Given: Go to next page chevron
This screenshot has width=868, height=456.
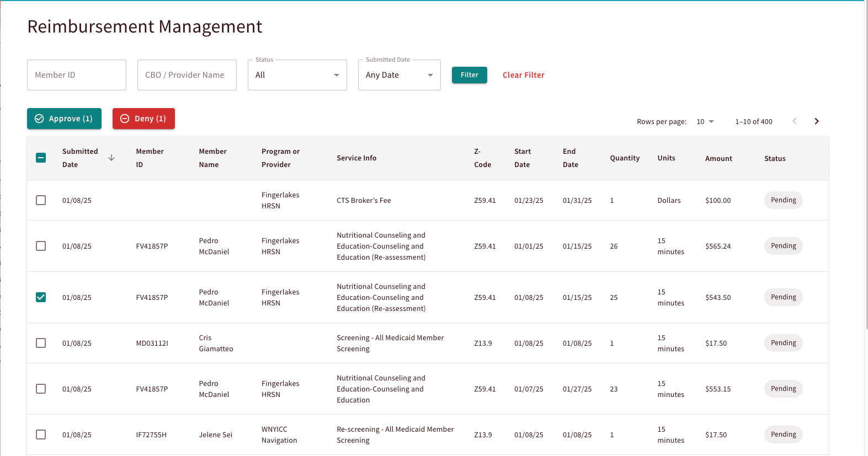Looking at the screenshot, I should point(817,121).
